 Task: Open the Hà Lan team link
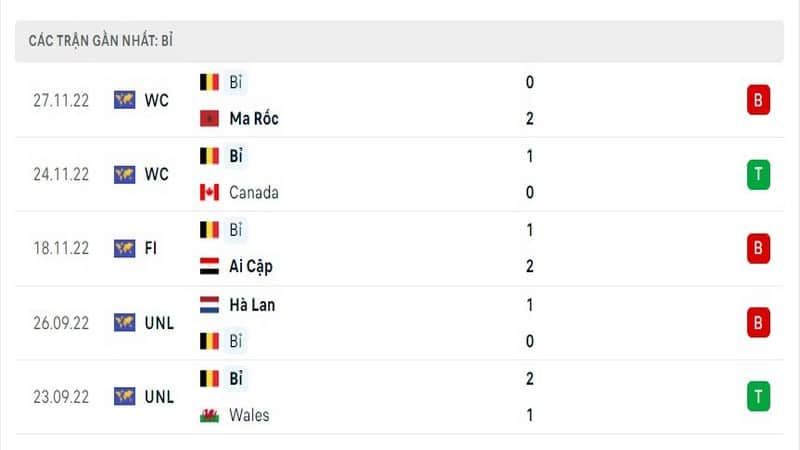[x=252, y=305]
